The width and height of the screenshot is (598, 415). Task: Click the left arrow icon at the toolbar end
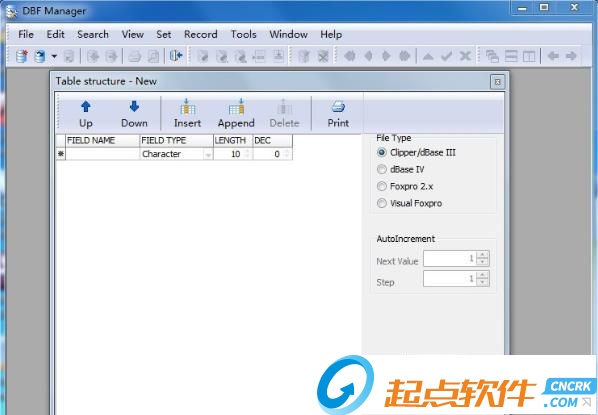click(x=553, y=56)
